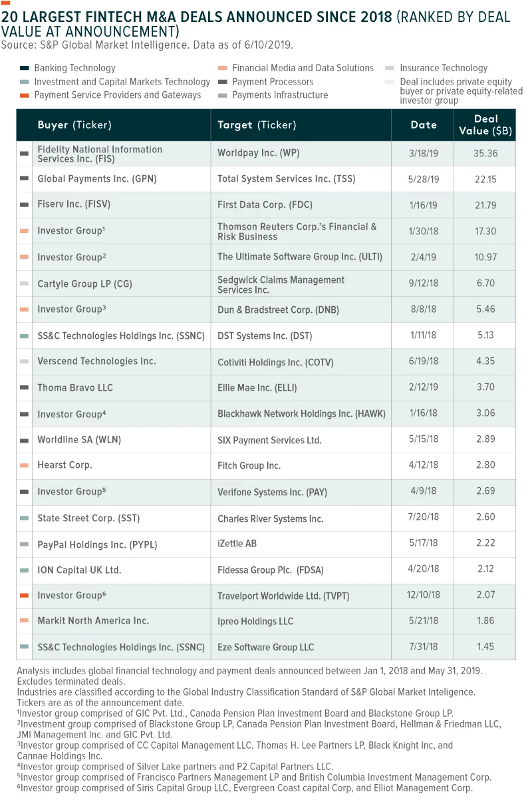
Task: Click 'Fidelity National Information Services Inc. (FIS)' cell
Action: point(100,154)
